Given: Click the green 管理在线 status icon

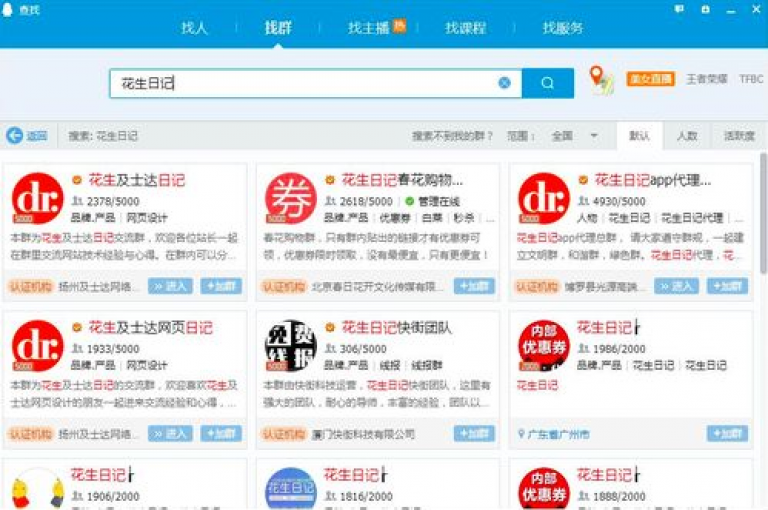Looking at the screenshot, I should pyautogui.click(x=410, y=201).
